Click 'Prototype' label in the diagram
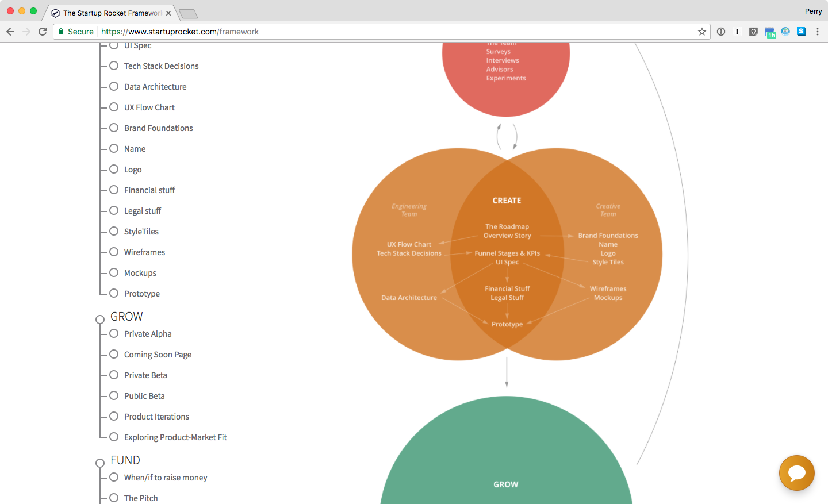This screenshot has height=504, width=828. pos(507,324)
